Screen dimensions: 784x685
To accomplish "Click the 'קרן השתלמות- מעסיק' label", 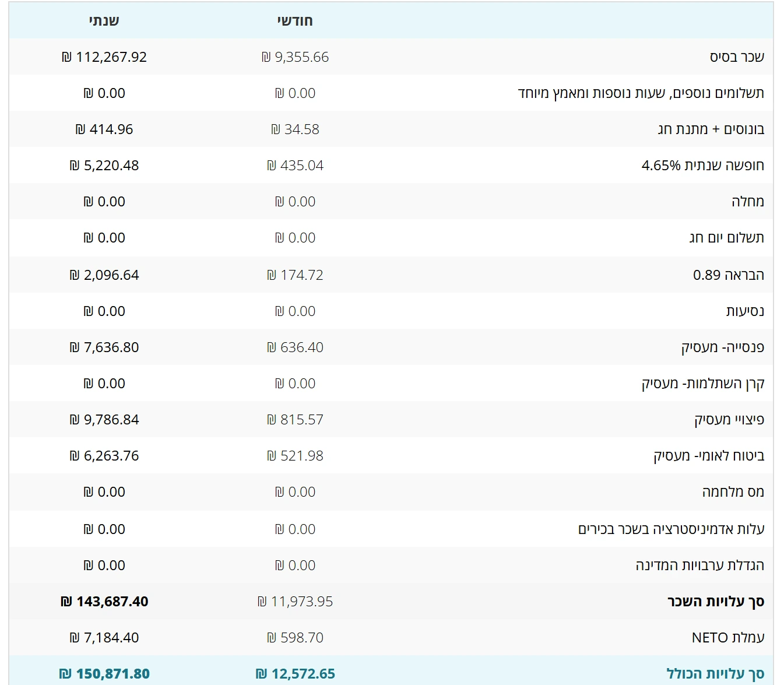I will pyautogui.click(x=703, y=384).
